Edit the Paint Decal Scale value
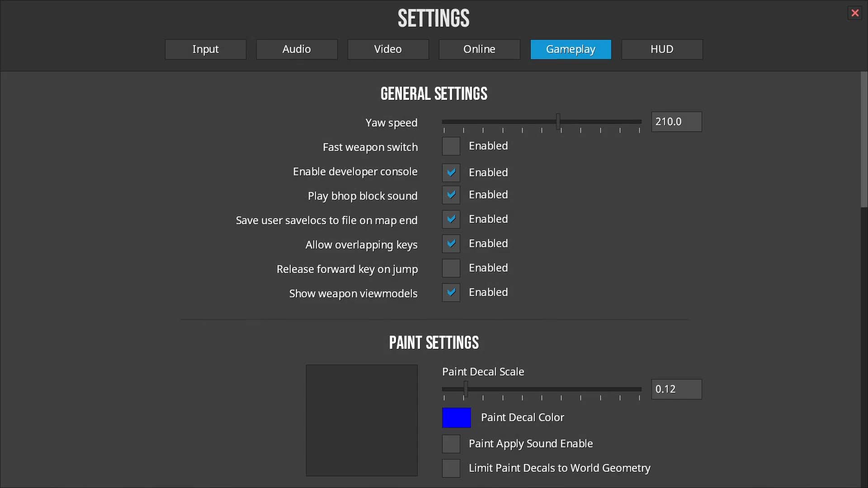The width and height of the screenshot is (868, 488). click(676, 389)
